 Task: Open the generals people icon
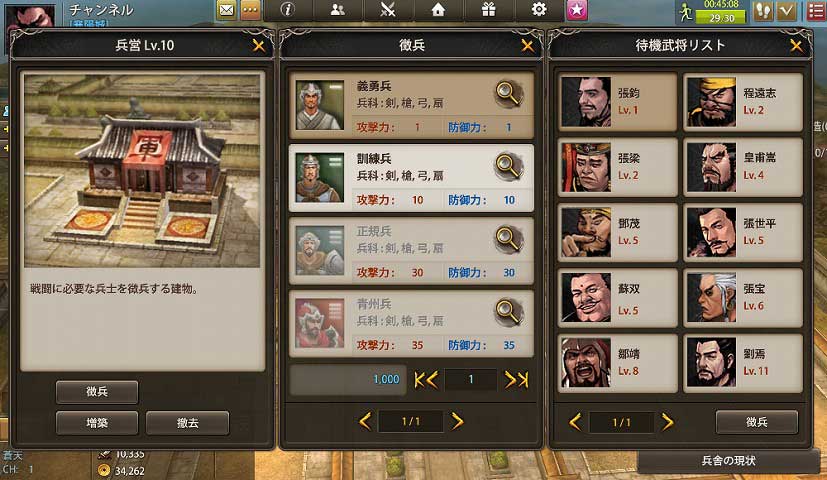(338, 9)
